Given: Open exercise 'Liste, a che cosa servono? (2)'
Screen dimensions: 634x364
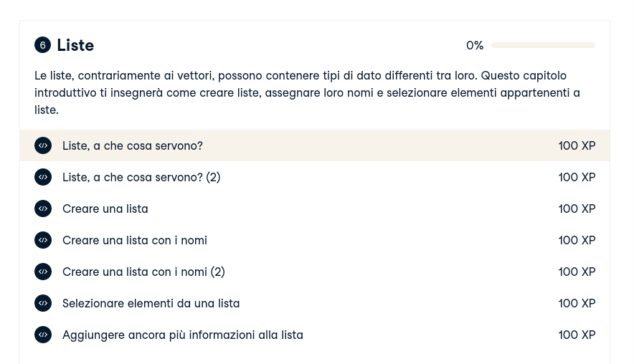Looking at the screenshot, I should 141,177.
